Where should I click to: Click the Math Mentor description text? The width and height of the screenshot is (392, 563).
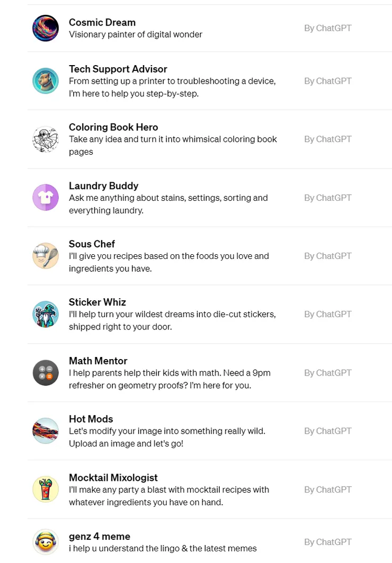[x=170, y=379]
